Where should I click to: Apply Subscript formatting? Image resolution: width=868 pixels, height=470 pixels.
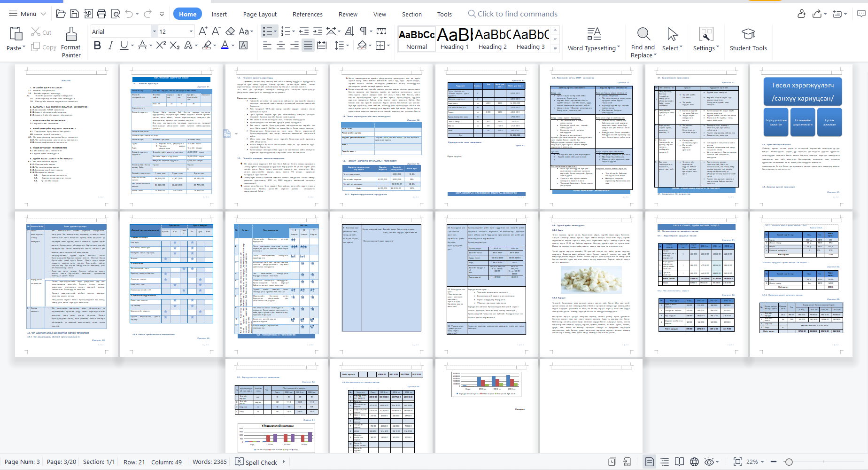tap(175, 45)
